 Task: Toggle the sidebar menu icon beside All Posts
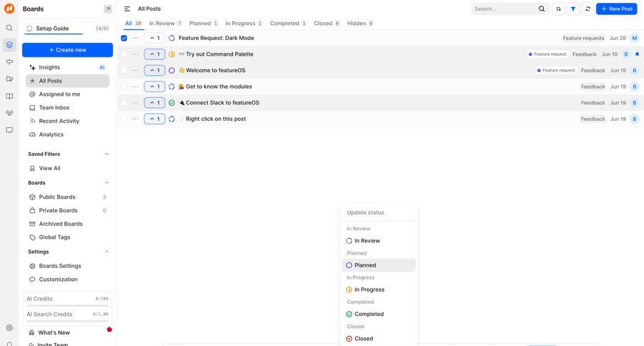pos(127,9)
